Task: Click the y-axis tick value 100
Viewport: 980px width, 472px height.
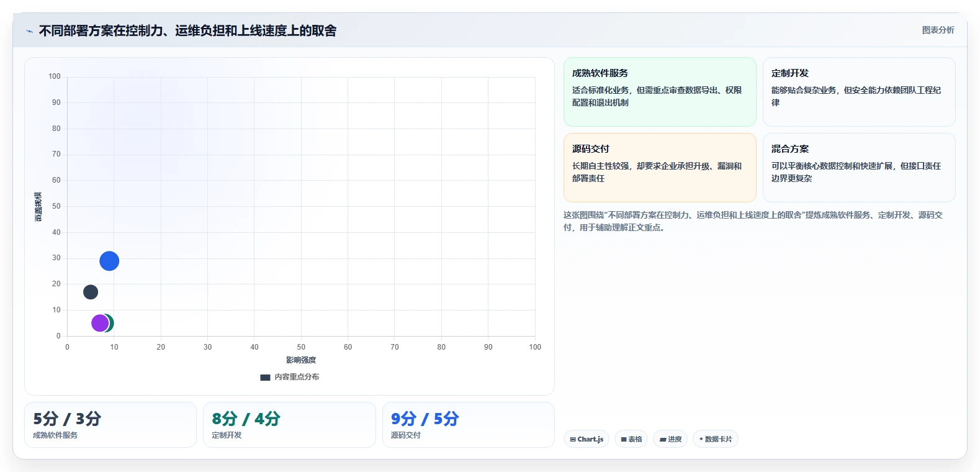Action: tap(55, 76)
